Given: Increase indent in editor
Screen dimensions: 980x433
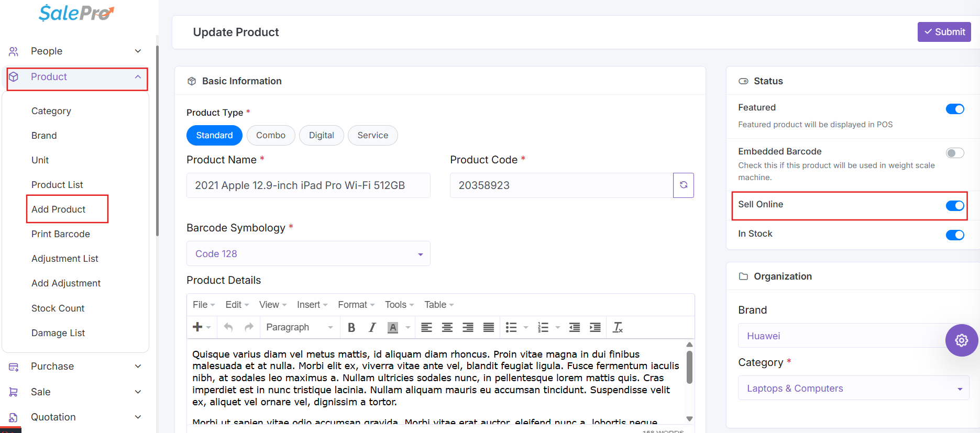Looking at the screenshot, I should [x=595, y=327].
